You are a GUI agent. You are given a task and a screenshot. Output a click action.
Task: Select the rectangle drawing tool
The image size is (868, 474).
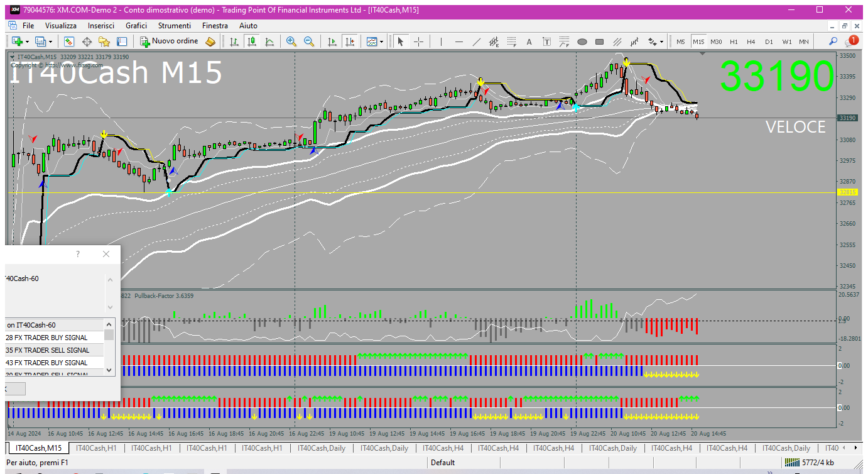tap(600, 41)
